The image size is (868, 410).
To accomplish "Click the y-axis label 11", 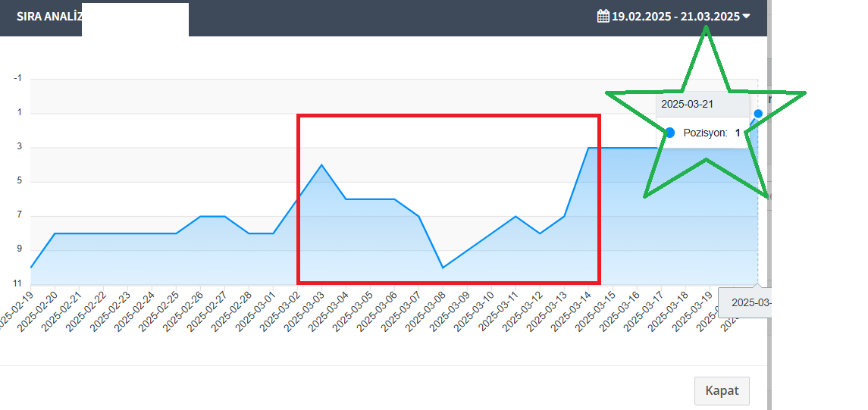I will (17, 284).
